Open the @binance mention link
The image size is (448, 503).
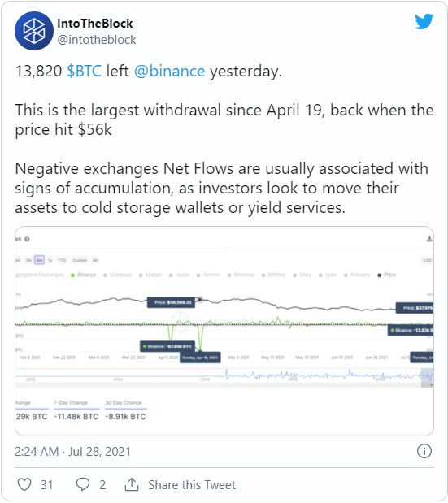pyautogui.click(x=169, y=71)
